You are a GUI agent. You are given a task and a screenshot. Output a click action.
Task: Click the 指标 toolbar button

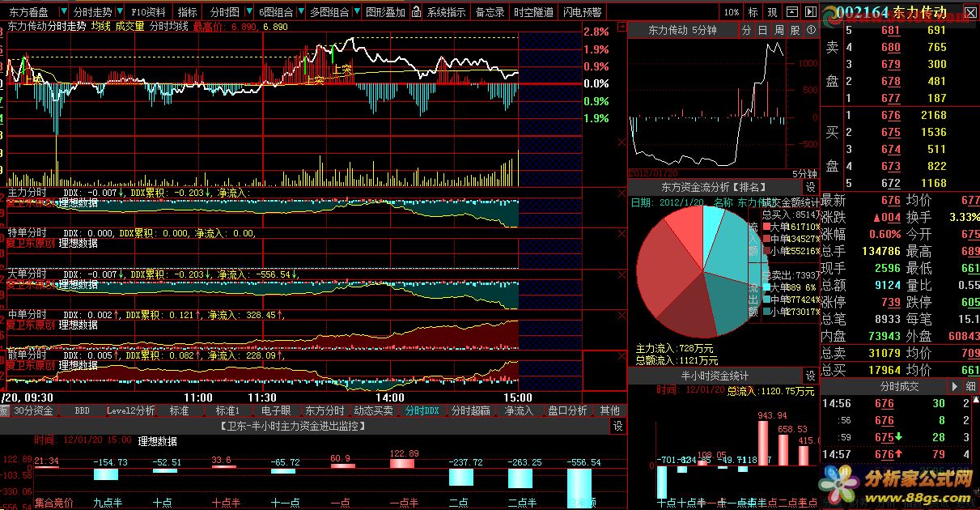[187, 12]
